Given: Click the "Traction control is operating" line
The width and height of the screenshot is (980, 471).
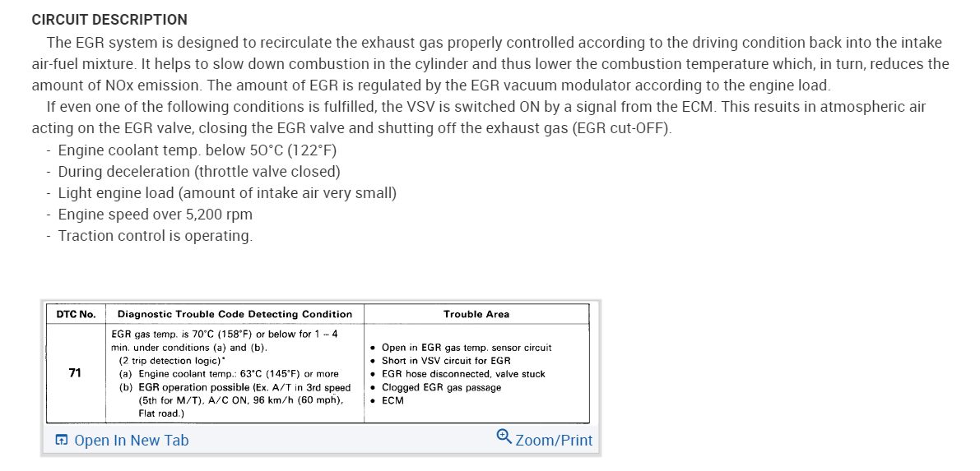Looking at the screenshot, I should [155, 236].
